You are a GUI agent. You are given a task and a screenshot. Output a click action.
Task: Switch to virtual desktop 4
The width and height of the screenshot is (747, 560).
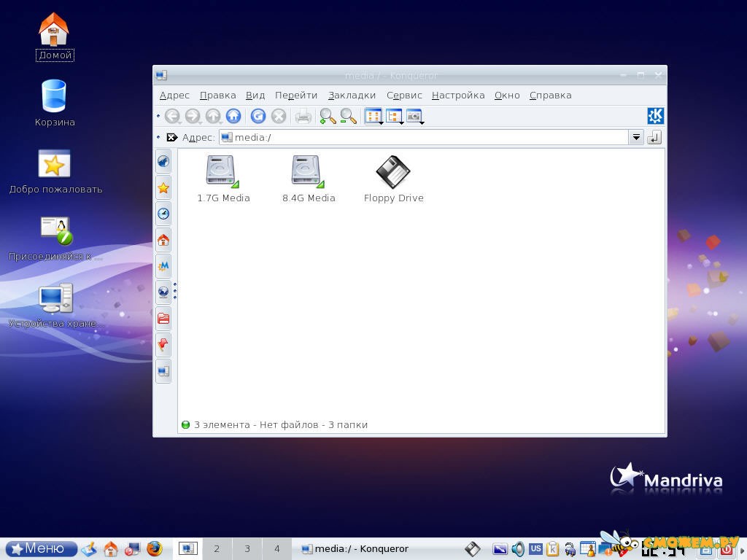276,549
